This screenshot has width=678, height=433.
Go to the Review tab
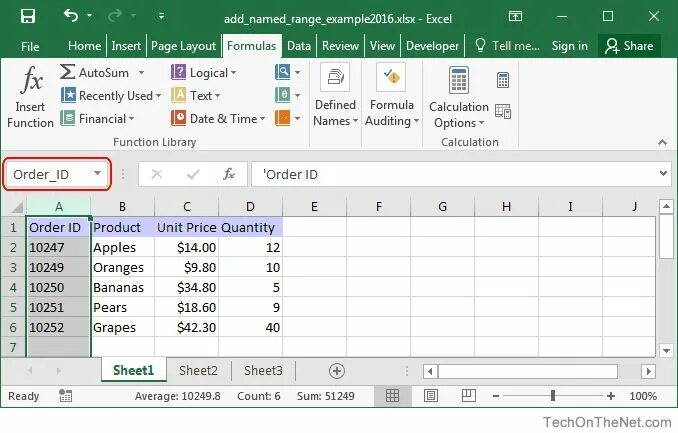[340, 46]
